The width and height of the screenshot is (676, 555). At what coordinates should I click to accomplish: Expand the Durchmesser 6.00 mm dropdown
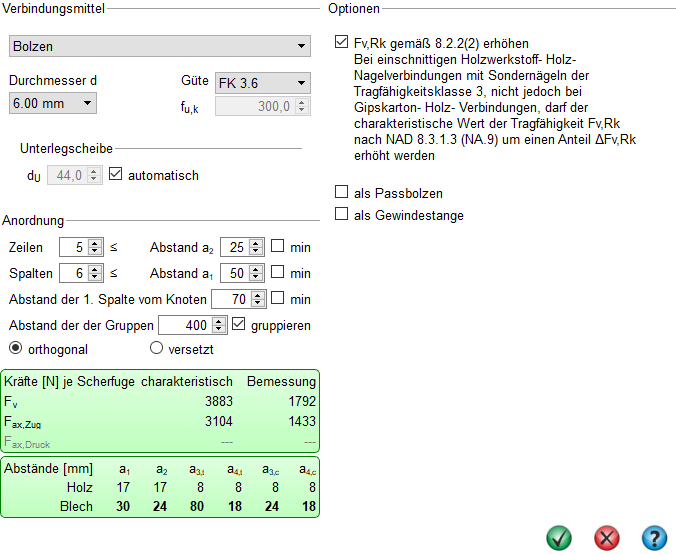[x=52, y=102]
